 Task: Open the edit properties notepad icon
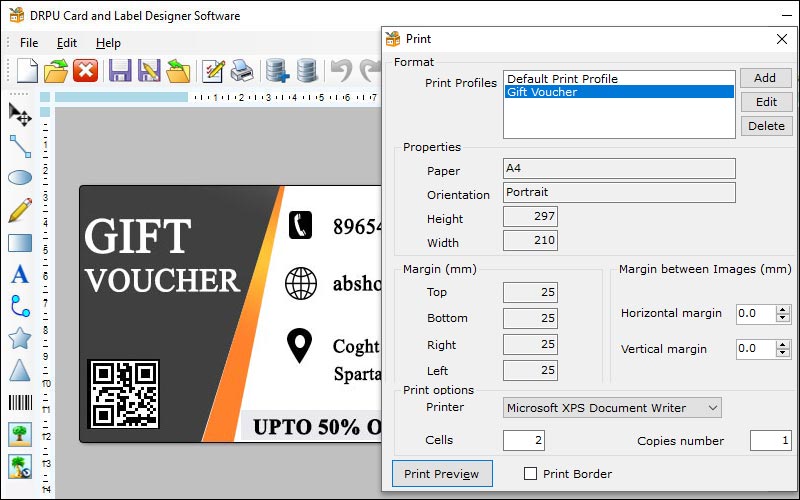(x=213, y=70)
